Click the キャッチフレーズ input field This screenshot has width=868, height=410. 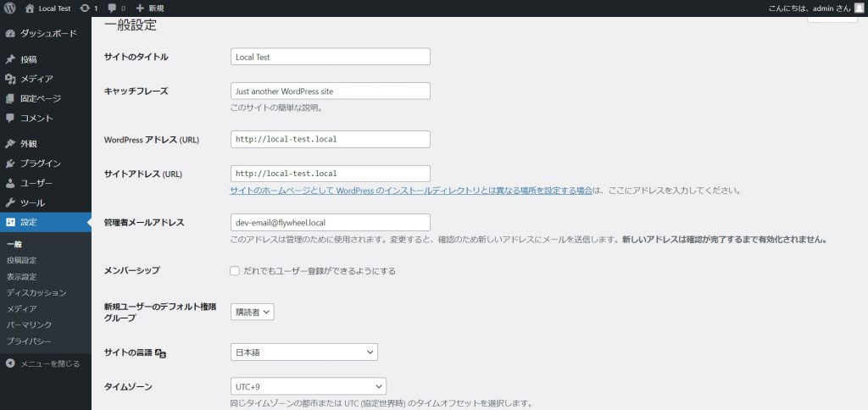click(331, 91)
